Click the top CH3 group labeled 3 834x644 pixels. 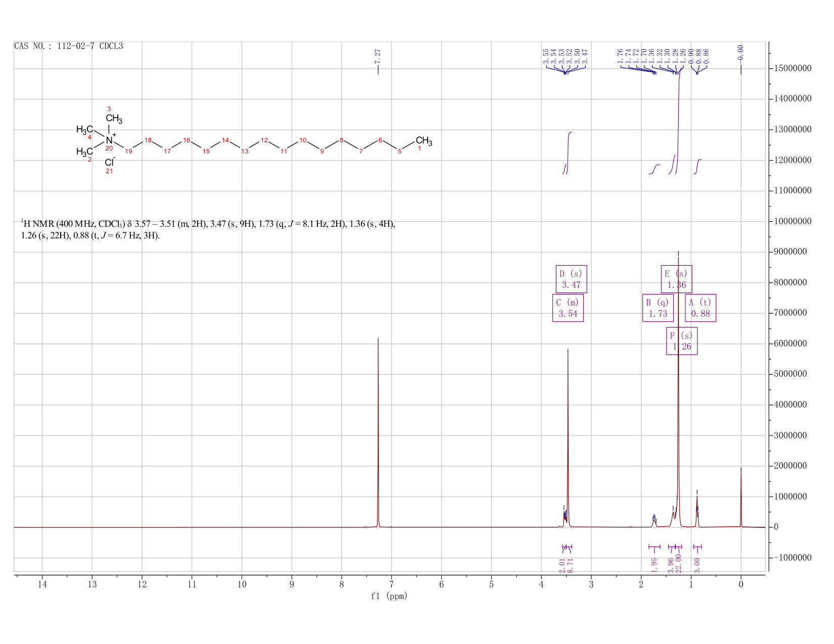coord(114,119)
